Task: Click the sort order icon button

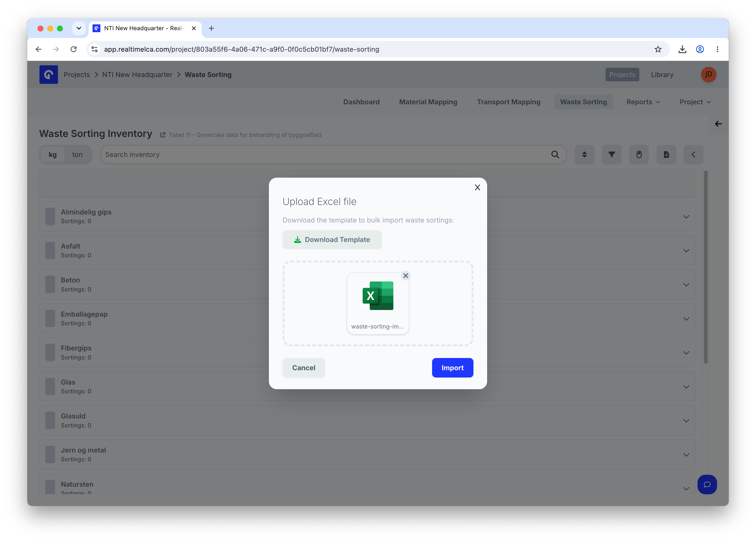Action: (584, 155)
